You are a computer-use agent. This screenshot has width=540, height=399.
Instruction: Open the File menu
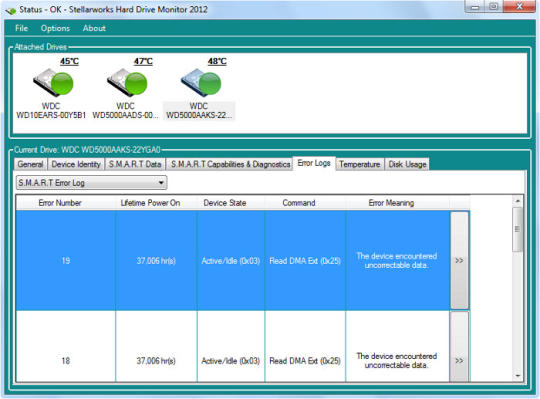[x=21, y=28]
